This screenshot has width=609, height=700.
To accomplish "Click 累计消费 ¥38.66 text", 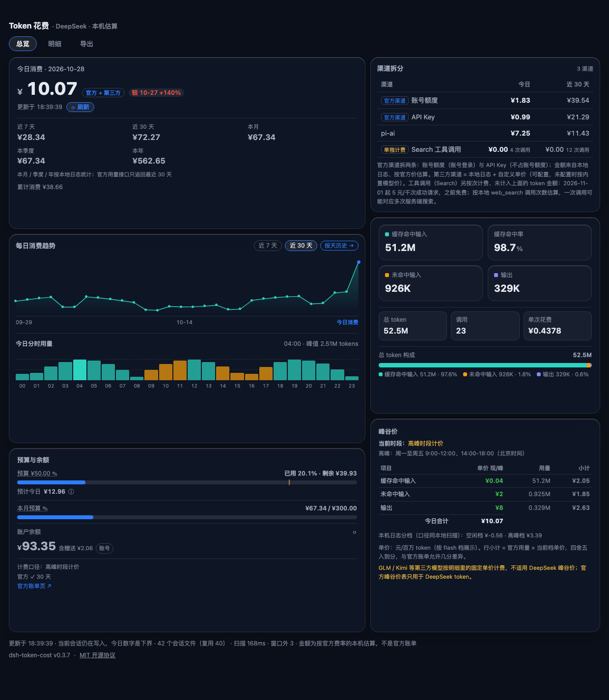I will (40, 187).
